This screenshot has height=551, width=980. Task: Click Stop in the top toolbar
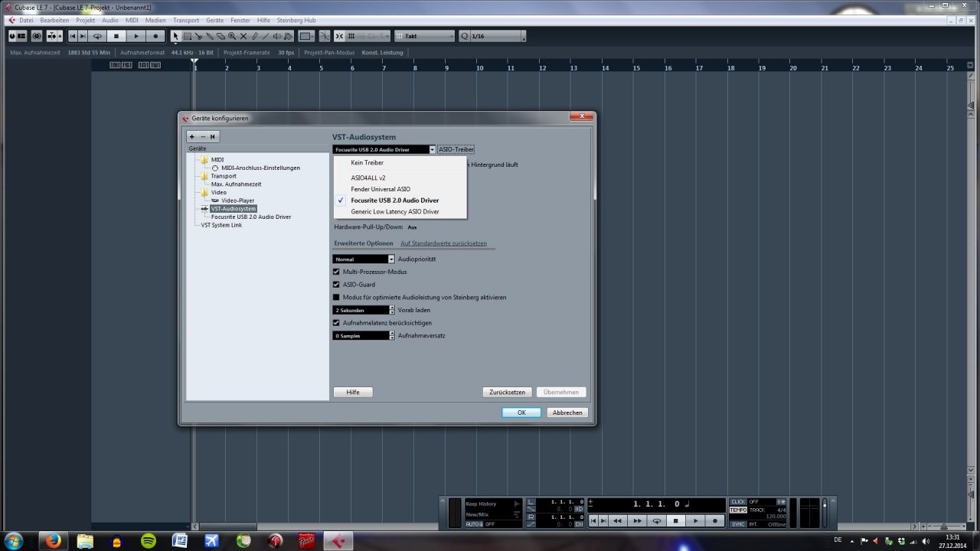pyautogui.click(x=116, y=36)
